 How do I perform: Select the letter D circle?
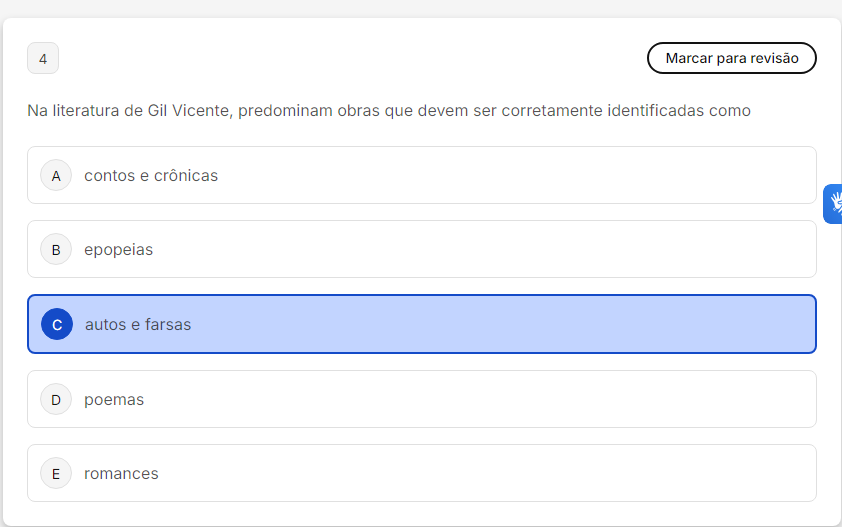pos(56,400)
